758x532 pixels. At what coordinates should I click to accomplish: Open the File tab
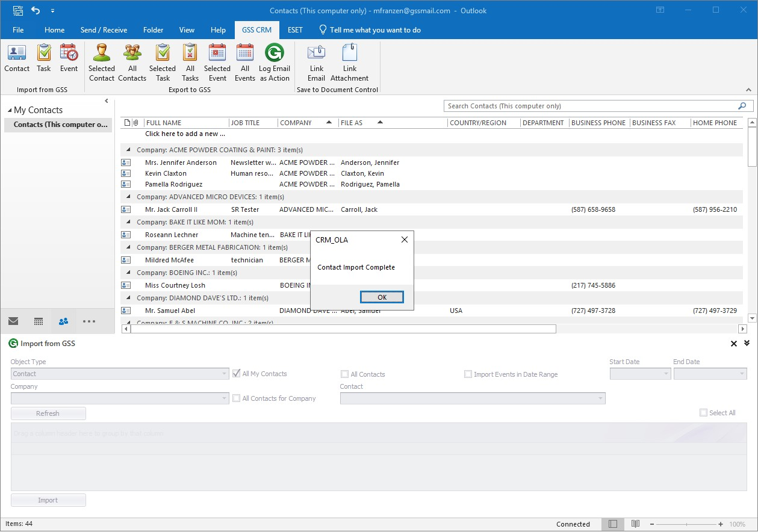click(18, 29)
